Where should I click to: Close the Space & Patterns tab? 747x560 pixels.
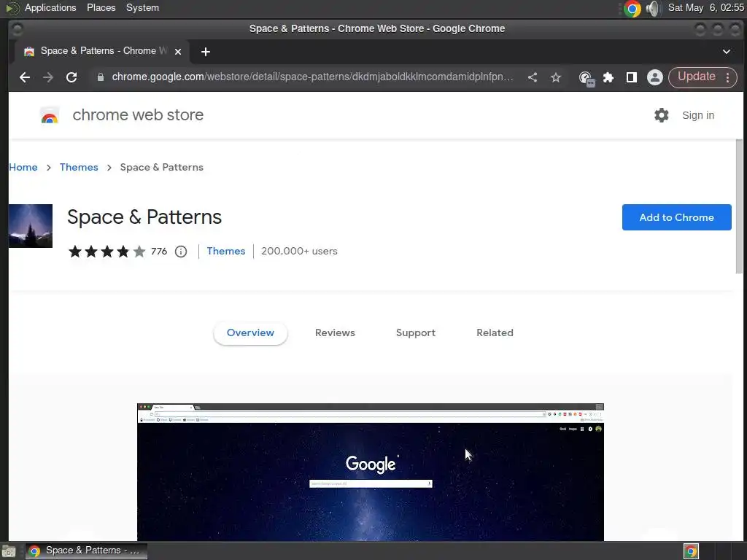click(178, 52)
